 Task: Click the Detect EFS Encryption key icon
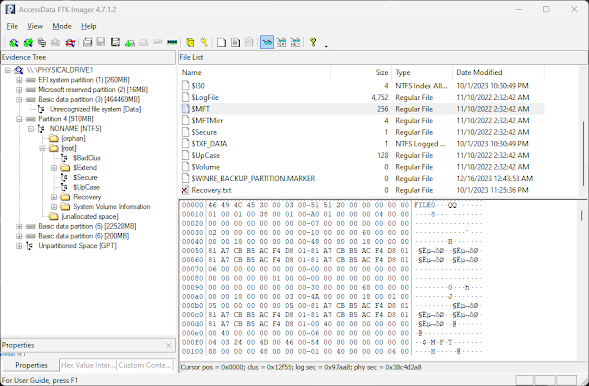pyautogui.click(x=204, y=42)
